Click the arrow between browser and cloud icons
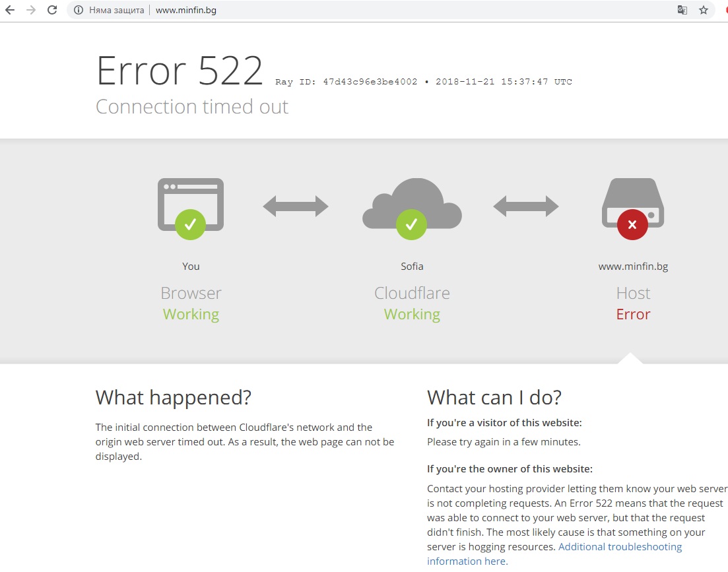728x572 pixels. tap(296, 206)
